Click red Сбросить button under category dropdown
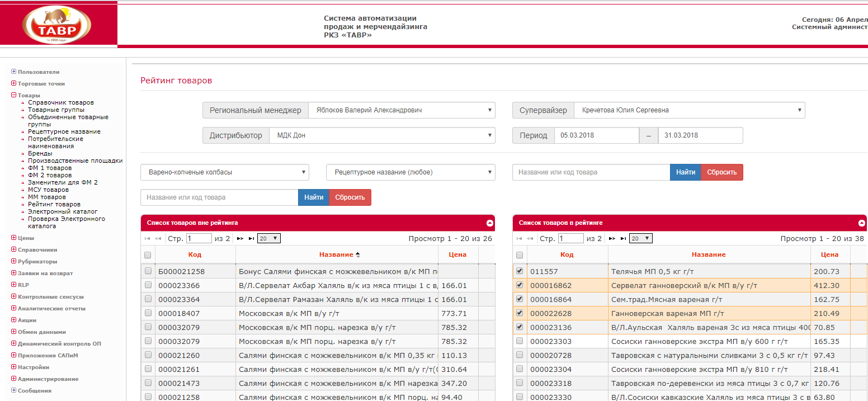The height and width of the screenshot is (401, 868). tap(350, 197)
